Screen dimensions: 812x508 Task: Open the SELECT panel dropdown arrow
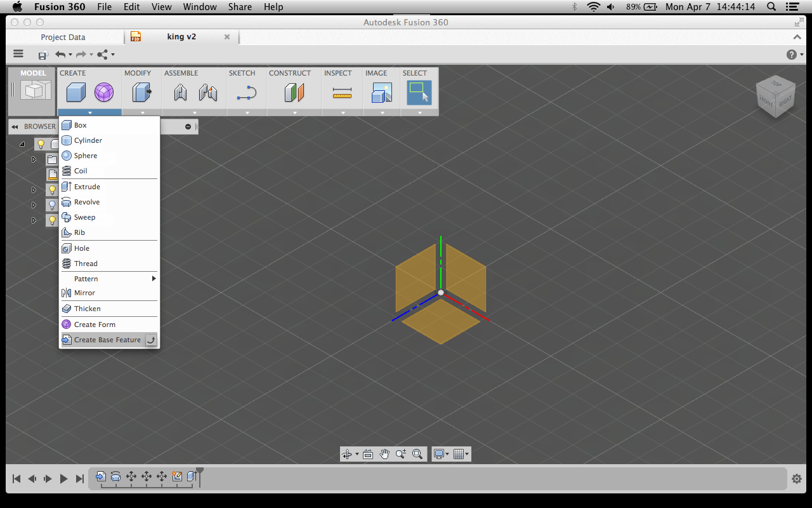tap(419, 112)
